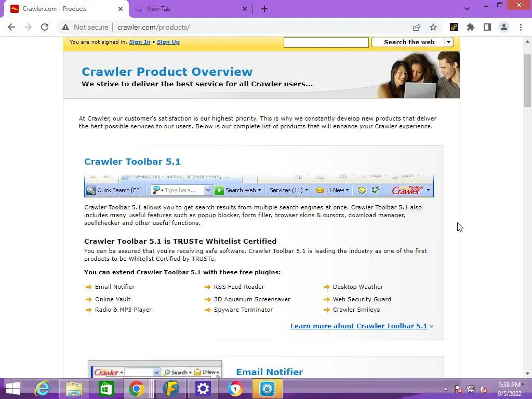The width and height of the screenshot is (532, 399).
Task: Reload the Crawler products page
Action: pyautogui.click(x=45, y=27)
